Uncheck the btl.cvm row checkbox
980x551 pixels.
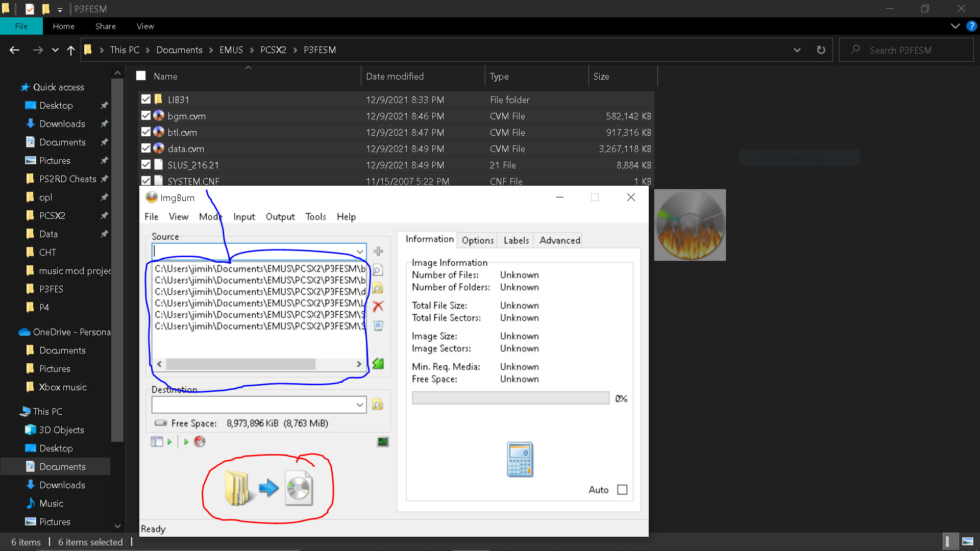tap(146, 132)
